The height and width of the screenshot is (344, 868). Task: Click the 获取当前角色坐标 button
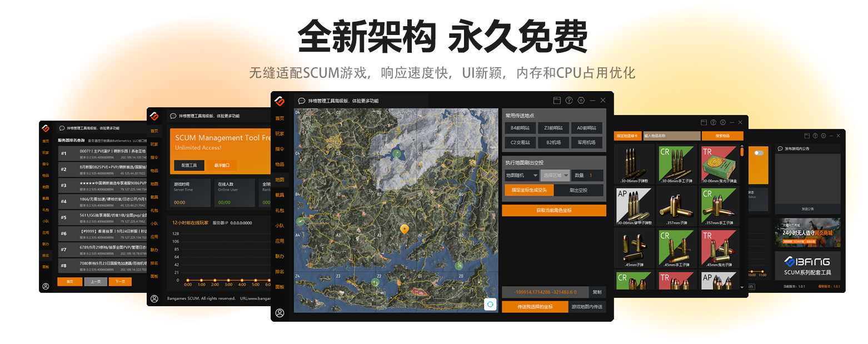pyautogui.click(x=554, y=210)
